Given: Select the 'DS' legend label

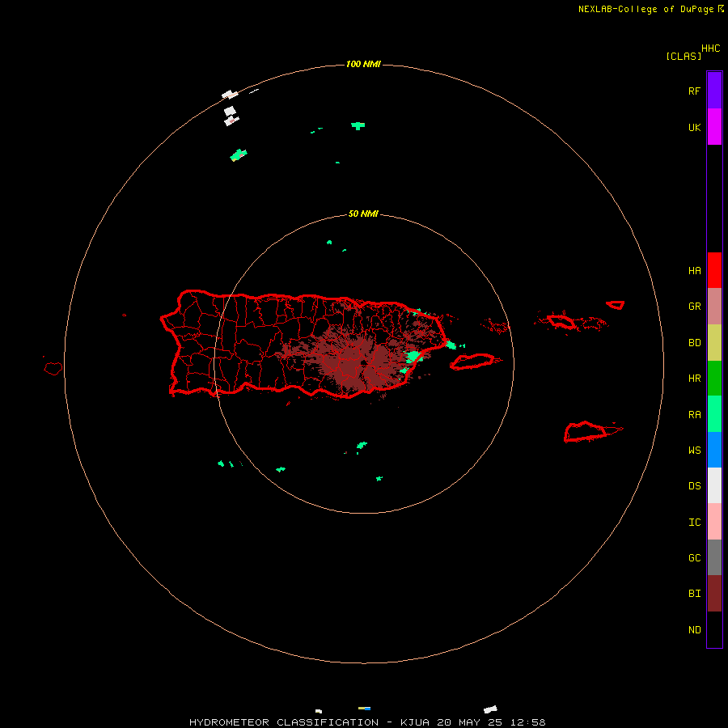Looking at the screenshot, I should click(694, 486).
